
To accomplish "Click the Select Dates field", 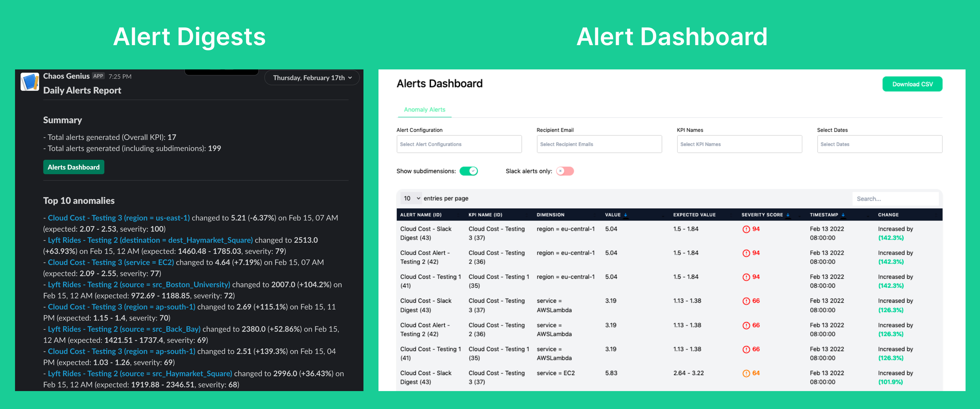I will point(879,144).
